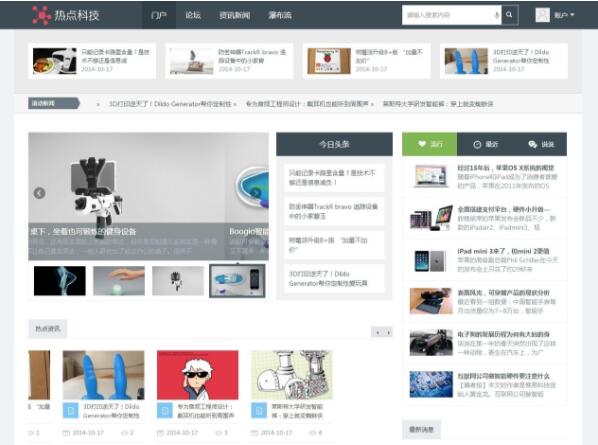Select the sneaker and phone slider thumbnail
Viewport: 598px width, 445px height.
pos(237,281)
